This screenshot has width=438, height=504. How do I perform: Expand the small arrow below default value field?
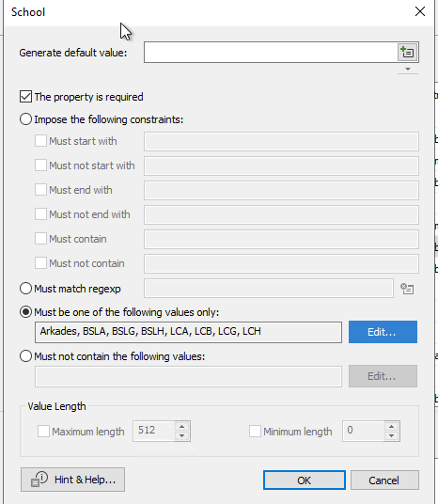[x=408, y=69]
